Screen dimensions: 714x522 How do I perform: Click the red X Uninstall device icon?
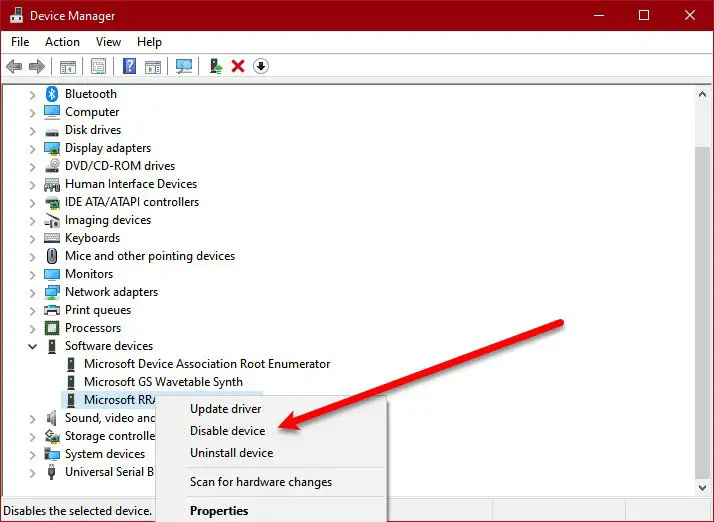click(238, 67)
